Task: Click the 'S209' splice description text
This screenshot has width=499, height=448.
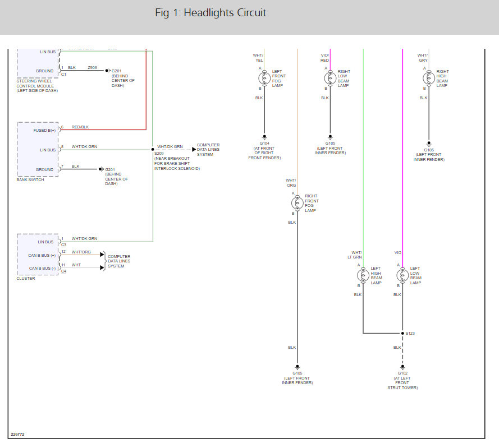Action: point(177,161)
